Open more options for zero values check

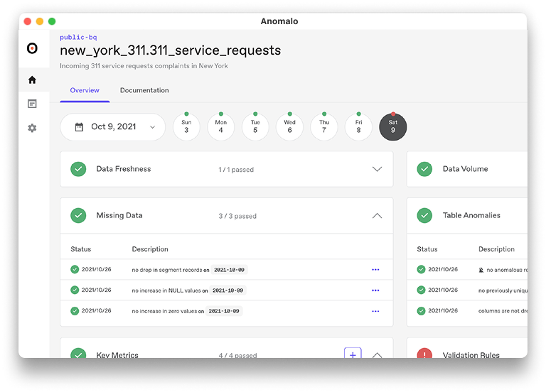coord(375,311)
